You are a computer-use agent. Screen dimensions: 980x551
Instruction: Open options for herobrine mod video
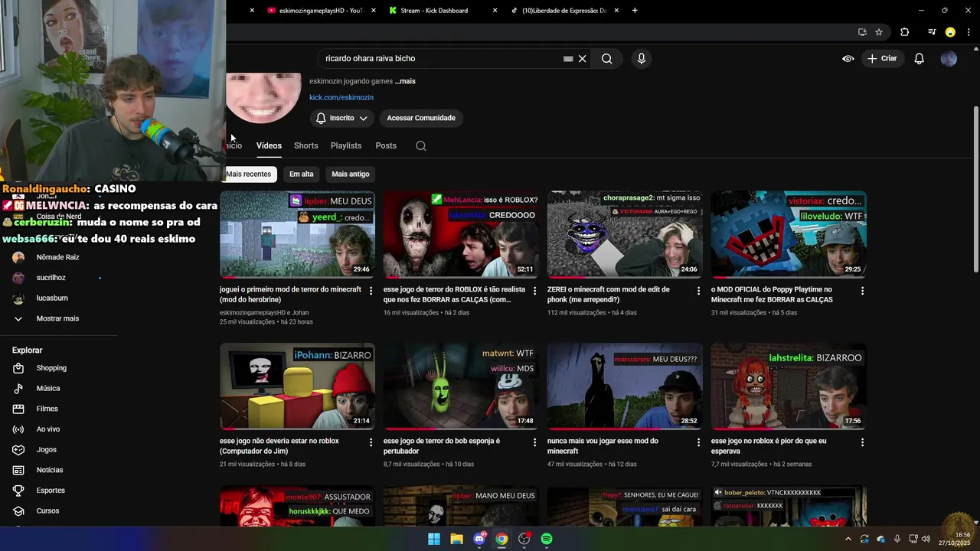[x=371, y=291]
